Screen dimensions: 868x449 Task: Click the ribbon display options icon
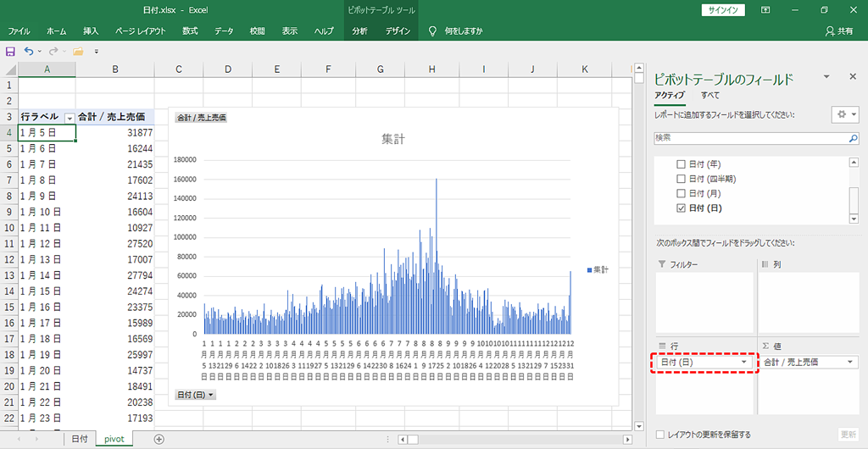[x=765, y=10]
